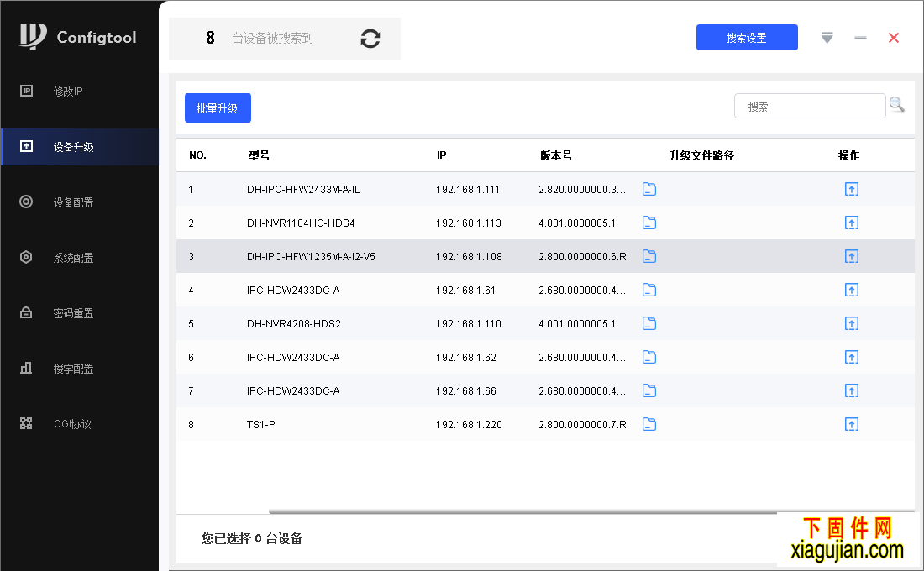Viewport: 924px width, 571px height.
Task: Start upgrade for device 192.168.1.66
Action: tap(852, 390)
